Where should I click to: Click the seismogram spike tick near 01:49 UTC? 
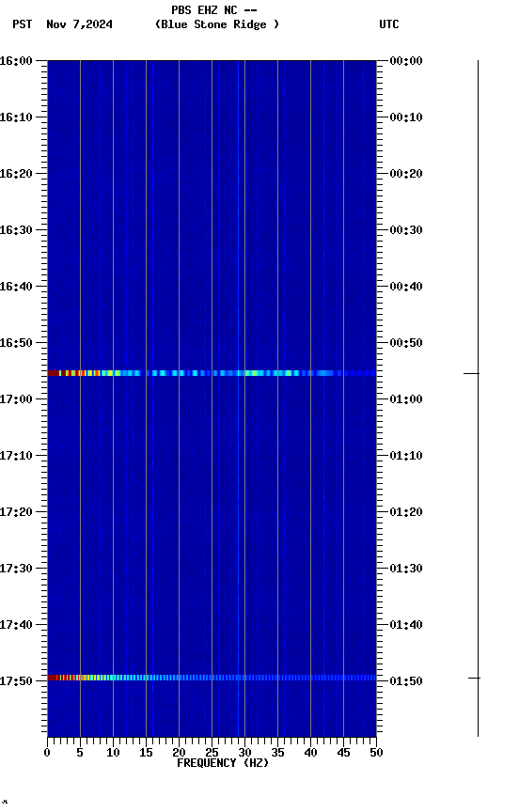point(474,678)
